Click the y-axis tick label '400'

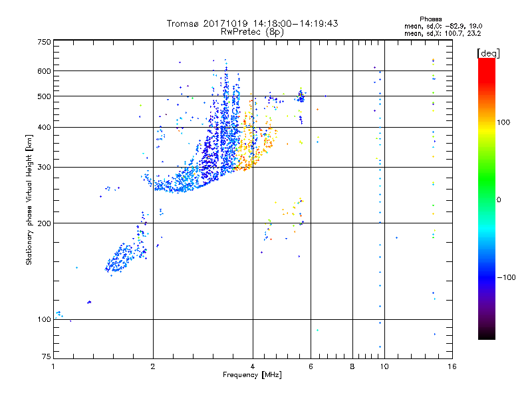[44, 128]
